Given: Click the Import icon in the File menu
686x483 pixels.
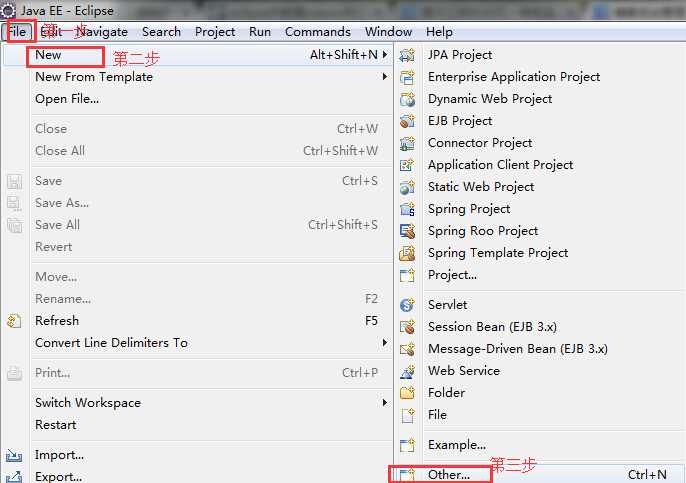Looking at the screenshot, I should point(14,455).
